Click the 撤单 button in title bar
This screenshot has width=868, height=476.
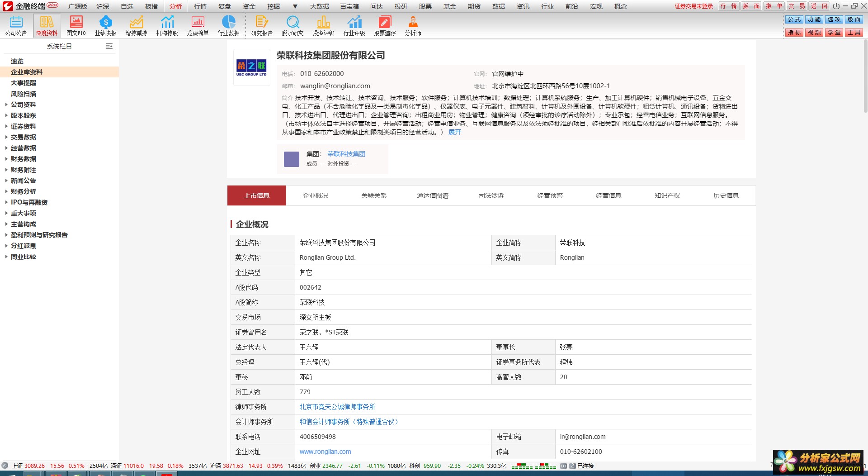pos(774,6)
